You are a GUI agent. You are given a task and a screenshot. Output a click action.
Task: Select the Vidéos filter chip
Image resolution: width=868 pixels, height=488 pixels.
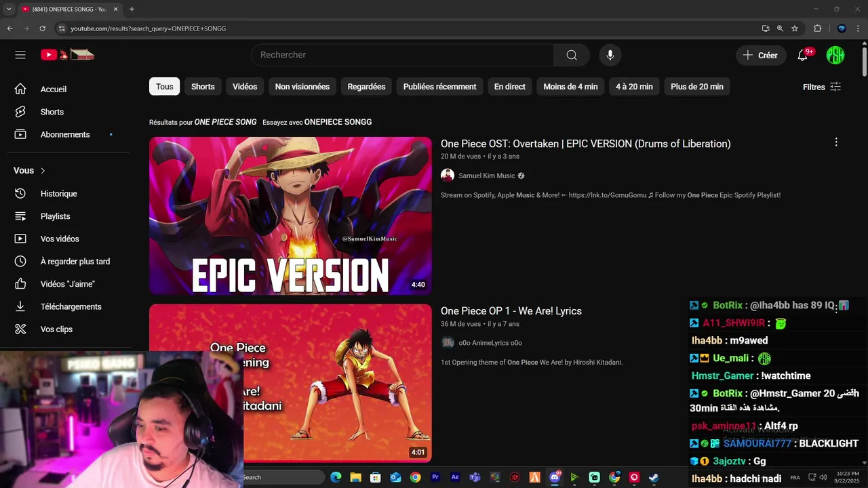(x=245, y=87)
